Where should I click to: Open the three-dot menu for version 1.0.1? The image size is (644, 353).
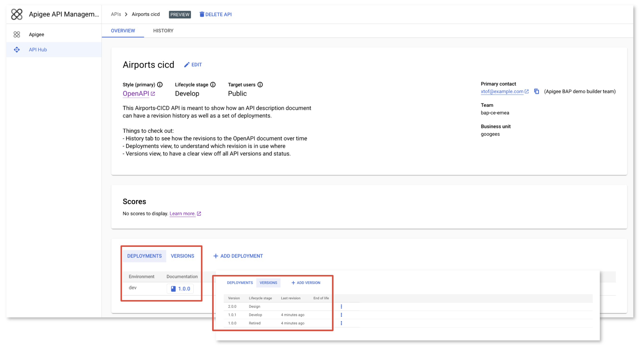(x=341, y=315)
